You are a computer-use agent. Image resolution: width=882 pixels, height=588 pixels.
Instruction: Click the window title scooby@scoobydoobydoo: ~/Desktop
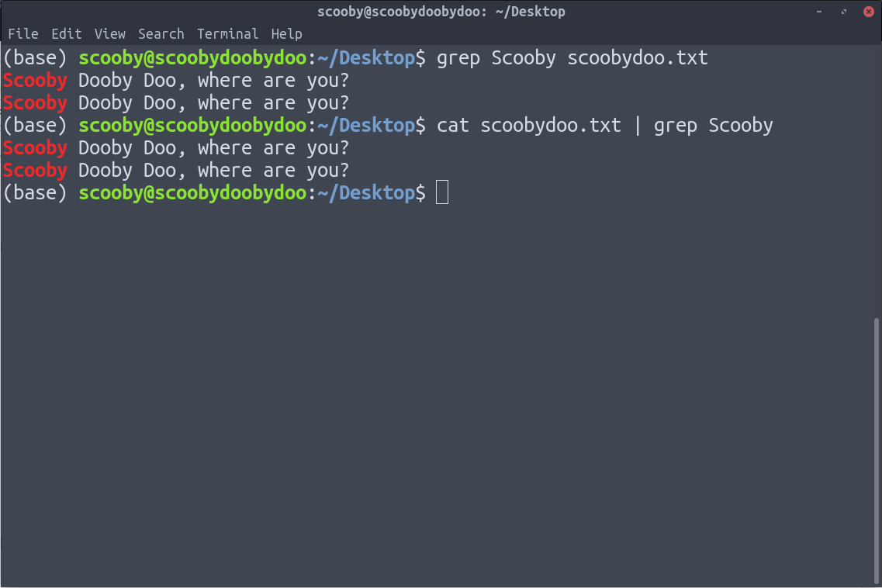pyautogui.click(x=441, y=12)
